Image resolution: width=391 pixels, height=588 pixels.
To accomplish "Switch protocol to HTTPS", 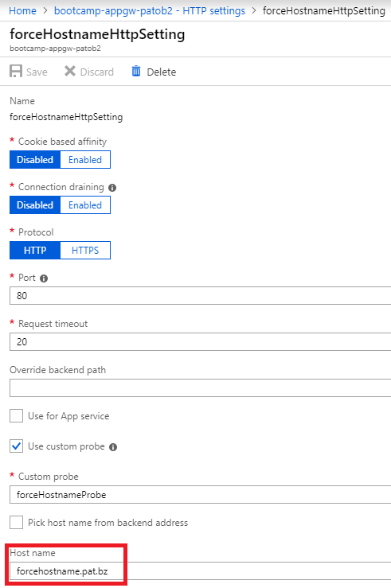I will (85, 251).
